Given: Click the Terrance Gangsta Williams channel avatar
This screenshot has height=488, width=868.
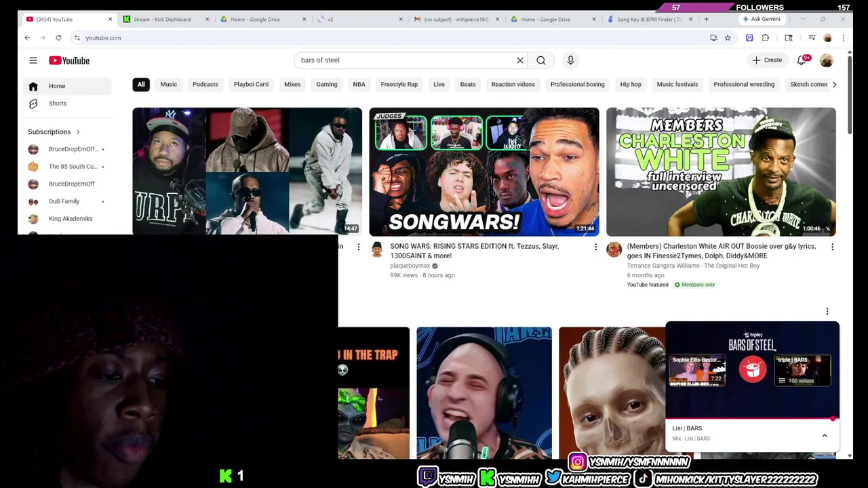Looking at the screenshot, I should coord(614,249).
